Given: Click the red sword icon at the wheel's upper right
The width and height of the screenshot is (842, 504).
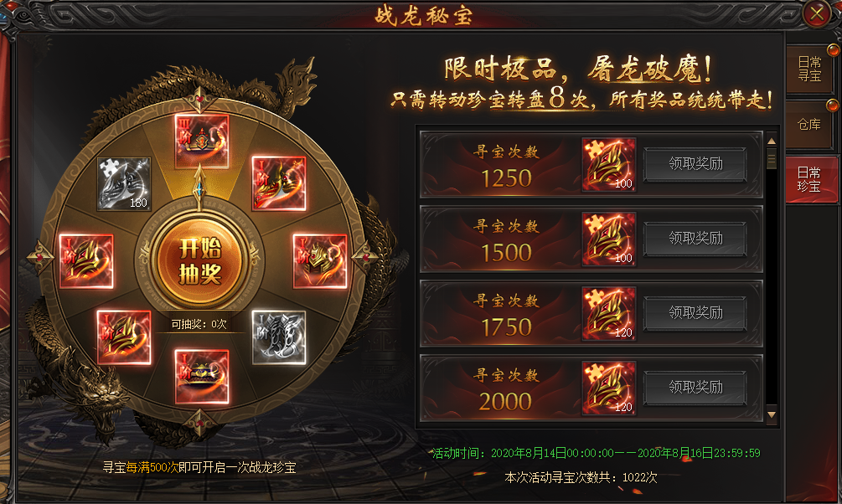Looking at the screenshot, I should [x=279, y=183].
